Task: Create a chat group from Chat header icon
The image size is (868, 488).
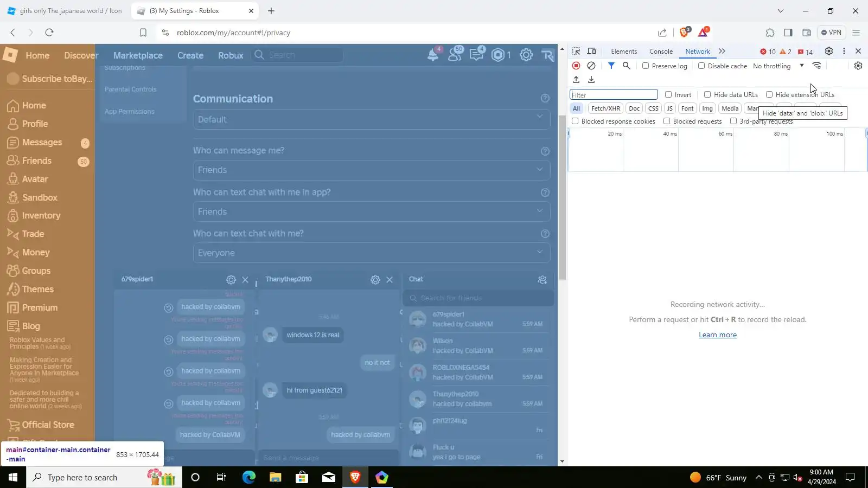Action: [542, 280]
